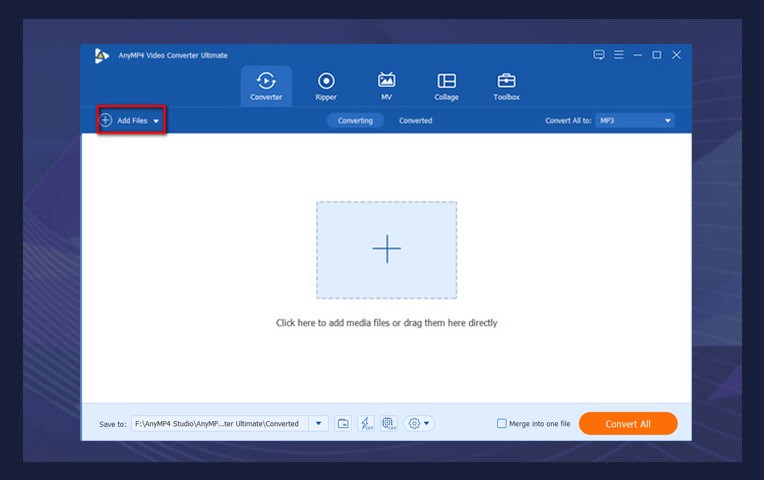Click the Add Files button
This screenshot has width=764, height=480.
tap(124, 121)
